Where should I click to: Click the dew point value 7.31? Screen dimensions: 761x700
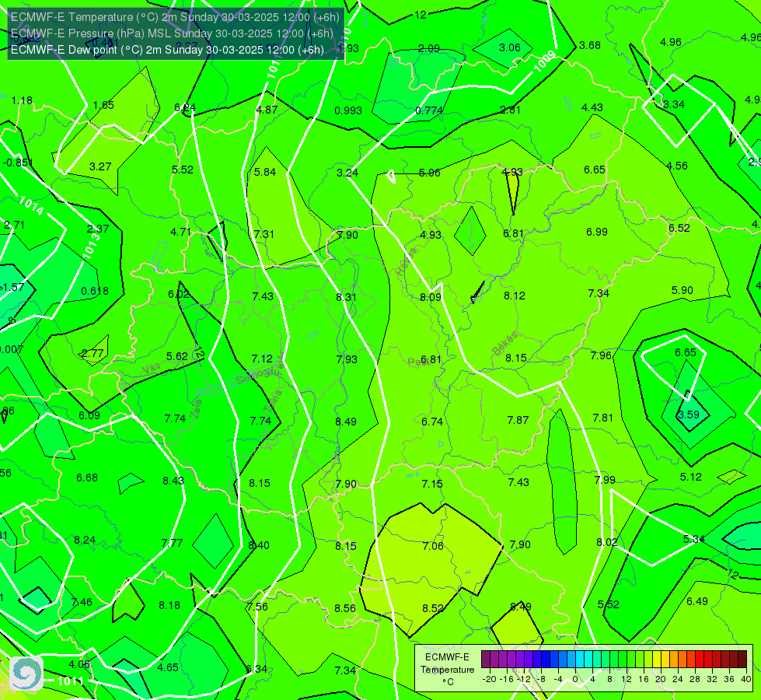click(264, 234)
